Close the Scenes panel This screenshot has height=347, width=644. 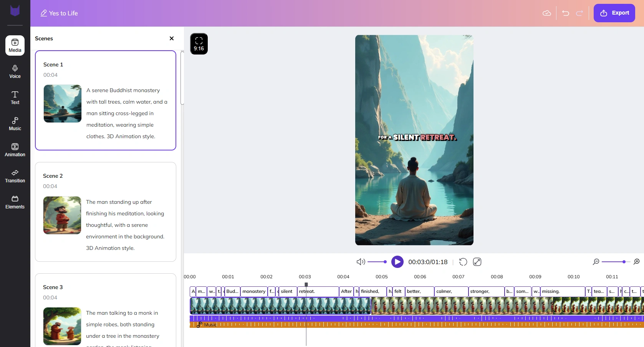(x=172, y=38)
